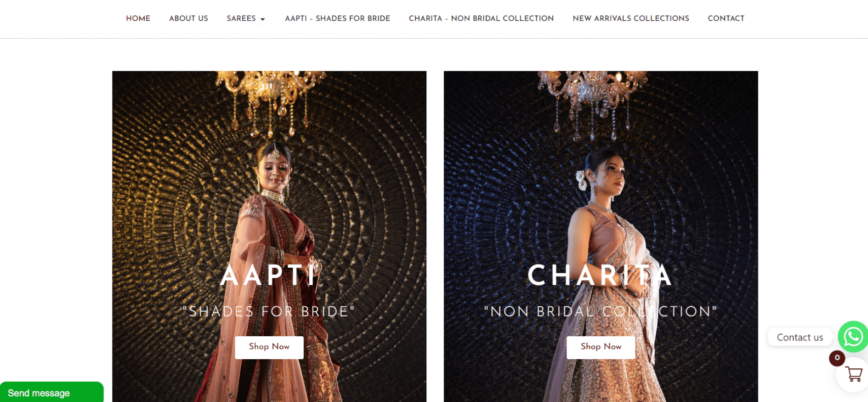
Task: Click Shop Now on Charita banner
Action: pos(601,347)
